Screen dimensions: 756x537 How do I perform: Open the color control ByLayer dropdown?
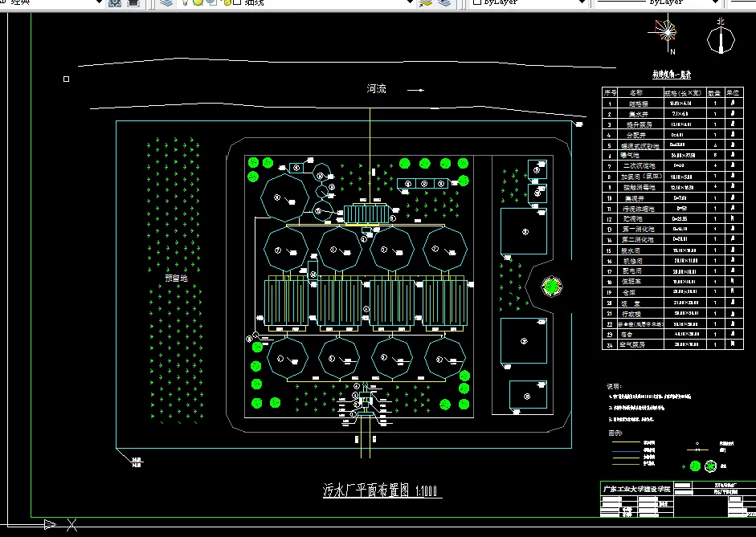(x=582, y=2)
